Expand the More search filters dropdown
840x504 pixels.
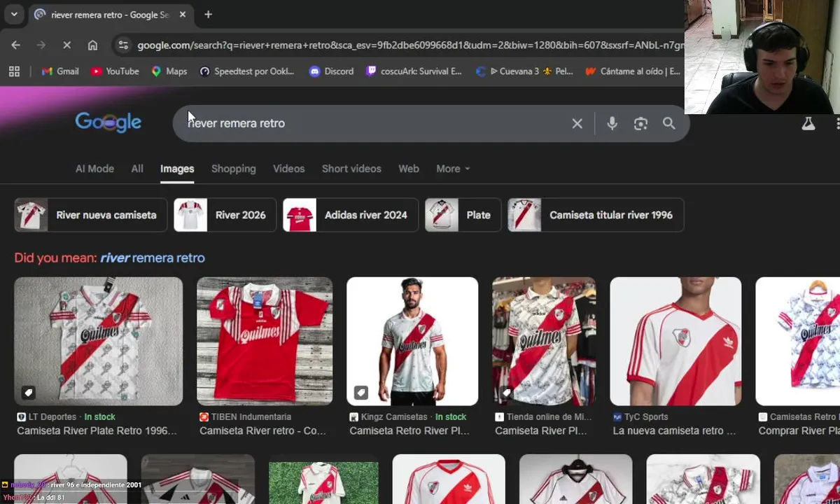pyautogui.click(x=453, y=169)
